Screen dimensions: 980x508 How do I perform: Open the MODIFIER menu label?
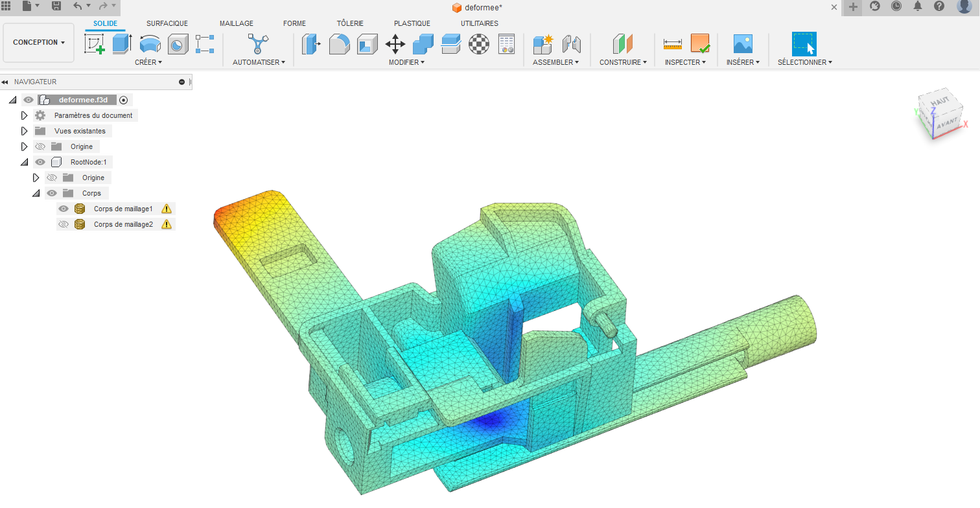point(406,62)
